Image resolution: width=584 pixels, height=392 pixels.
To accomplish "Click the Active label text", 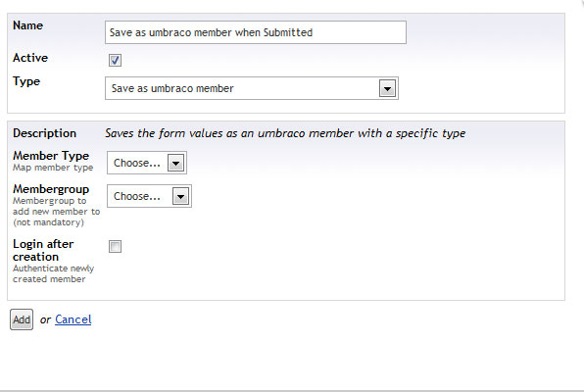I will point(30,58).
